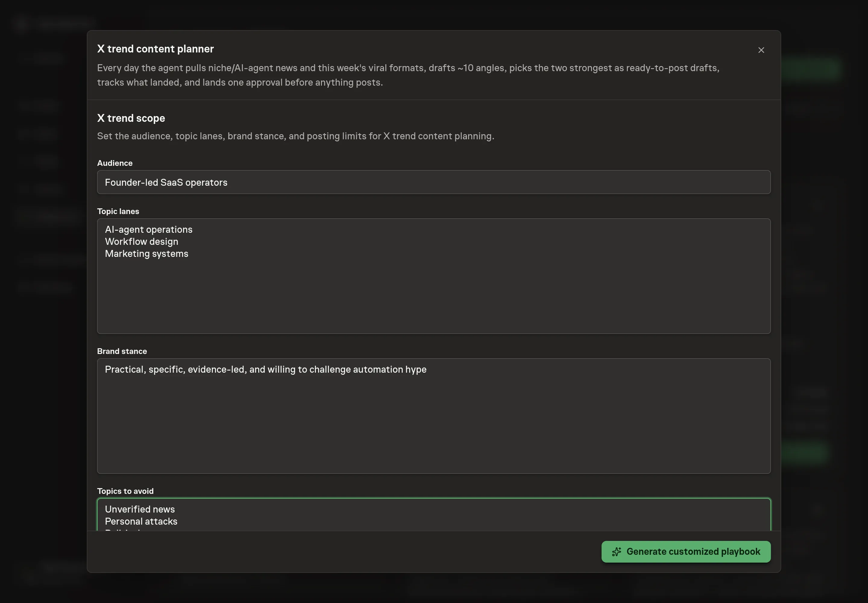Click the scope description beginning 'Set the audience'
Viewport: 868px width, 603px height.
pyautogui.click(x=296, y=136)
